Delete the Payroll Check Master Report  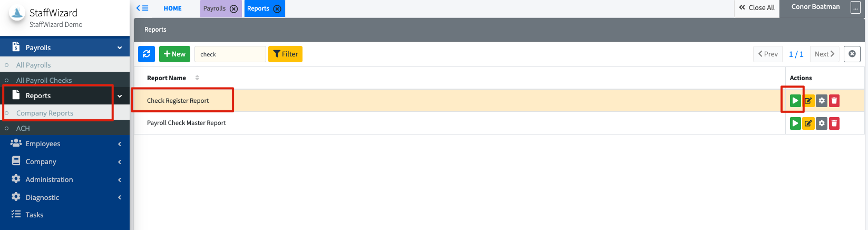834,123
